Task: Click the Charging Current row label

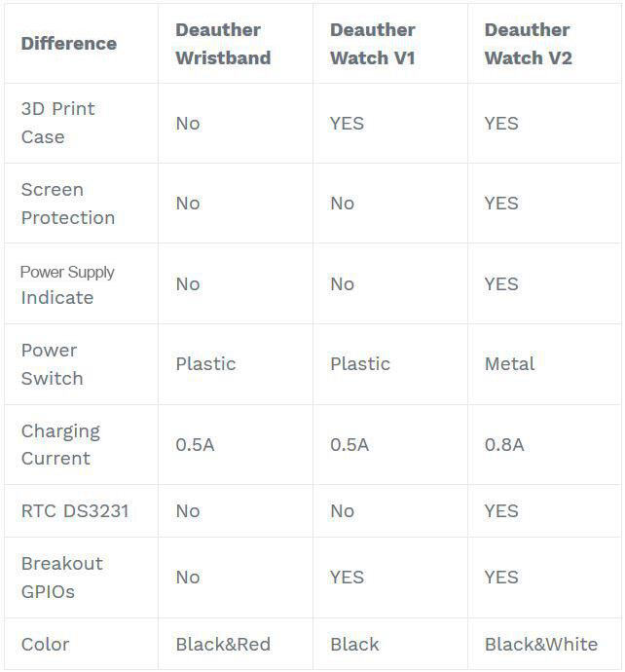Action: pos(60,444)
